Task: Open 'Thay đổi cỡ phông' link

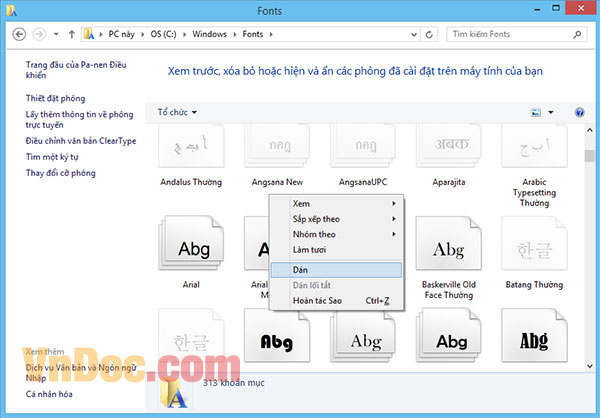Action: 60,173
